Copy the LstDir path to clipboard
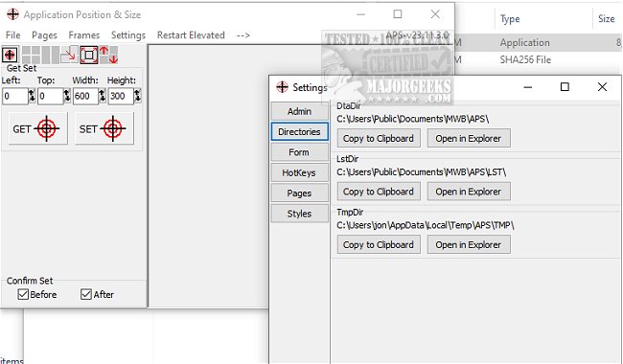The height and width of the screenshot is (364, 623). pos(379,192)
